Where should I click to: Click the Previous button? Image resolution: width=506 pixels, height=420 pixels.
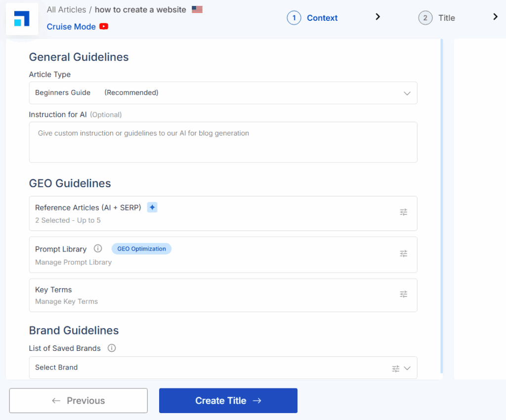(x=79, y=401)
